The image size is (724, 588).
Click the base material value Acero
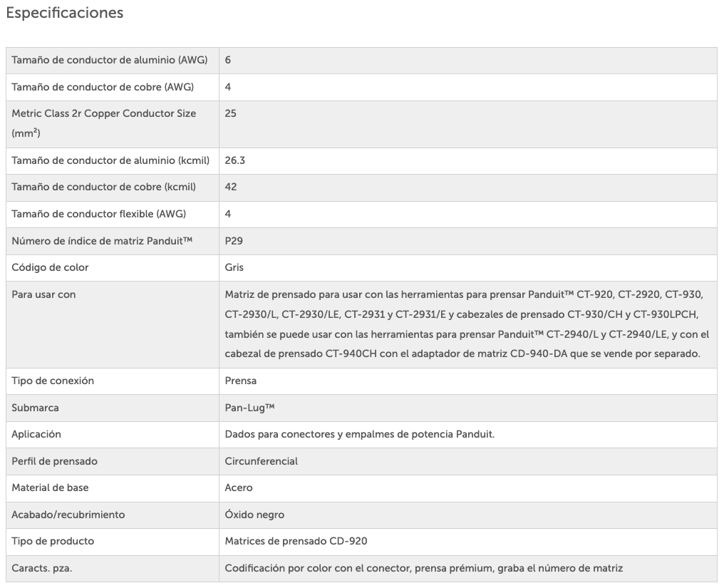[239, 488]
